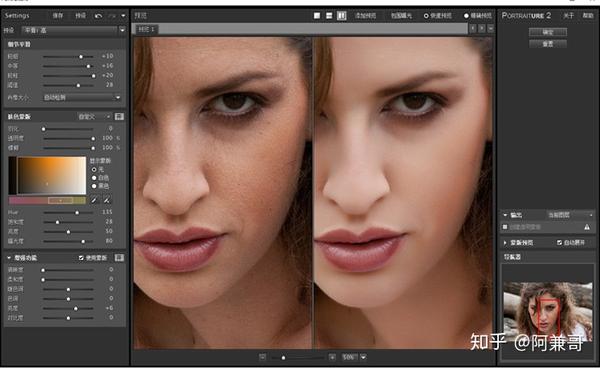This screenshot has width=600, height=369.
Task: Adjust the fine detail smoothing slider at +10
Action: point(68,56)
